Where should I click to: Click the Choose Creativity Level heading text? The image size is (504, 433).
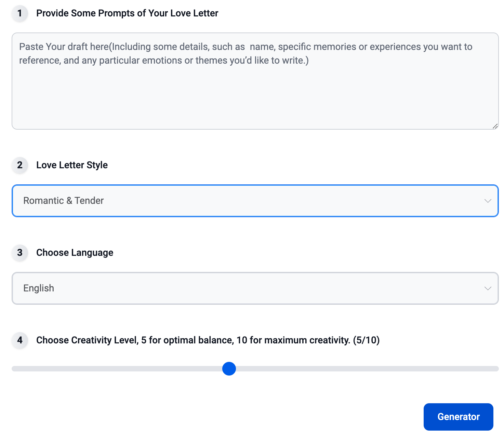click(208, 340)
